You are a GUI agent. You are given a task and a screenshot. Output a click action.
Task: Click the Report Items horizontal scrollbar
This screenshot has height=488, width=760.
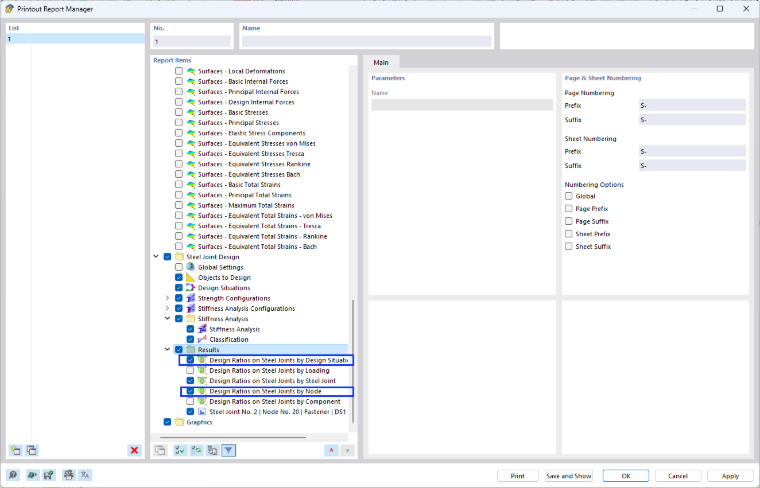233,437
